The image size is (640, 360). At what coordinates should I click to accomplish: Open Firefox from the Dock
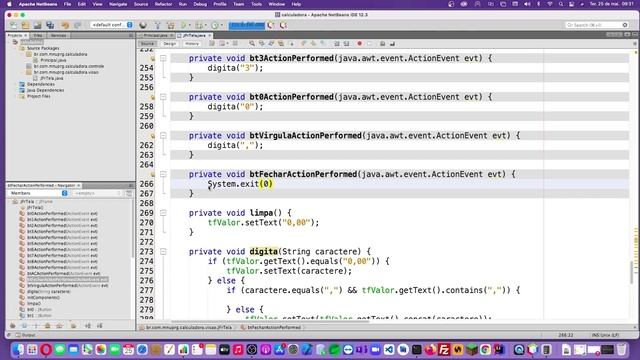pyautogui.click(x=430, y=350)
